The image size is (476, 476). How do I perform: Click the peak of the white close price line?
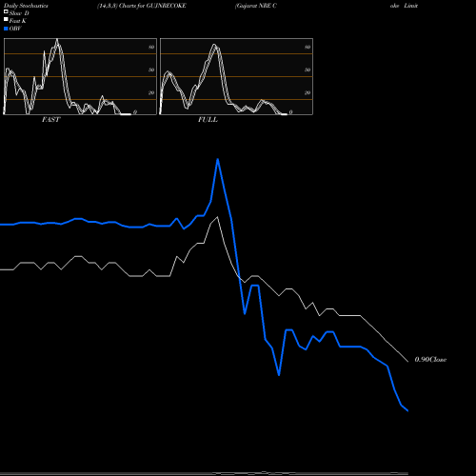[217, 217]
